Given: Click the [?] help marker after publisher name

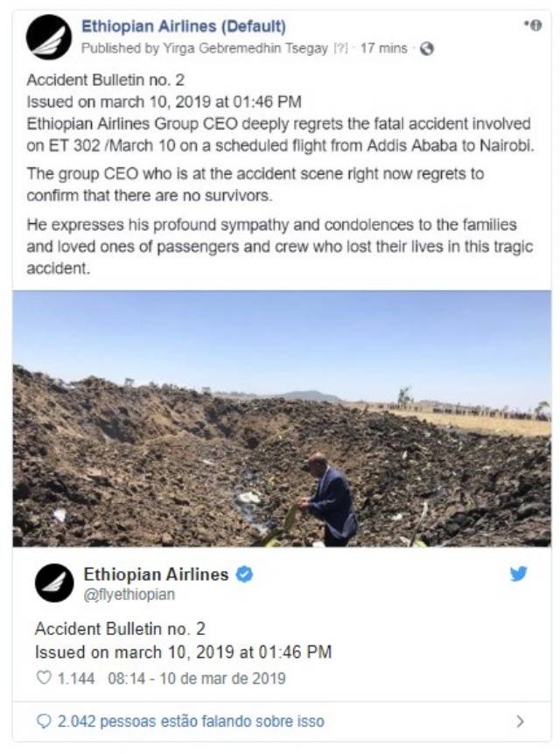Looking at the screenshot, I should pyautogui.click(x=340, y=49).
